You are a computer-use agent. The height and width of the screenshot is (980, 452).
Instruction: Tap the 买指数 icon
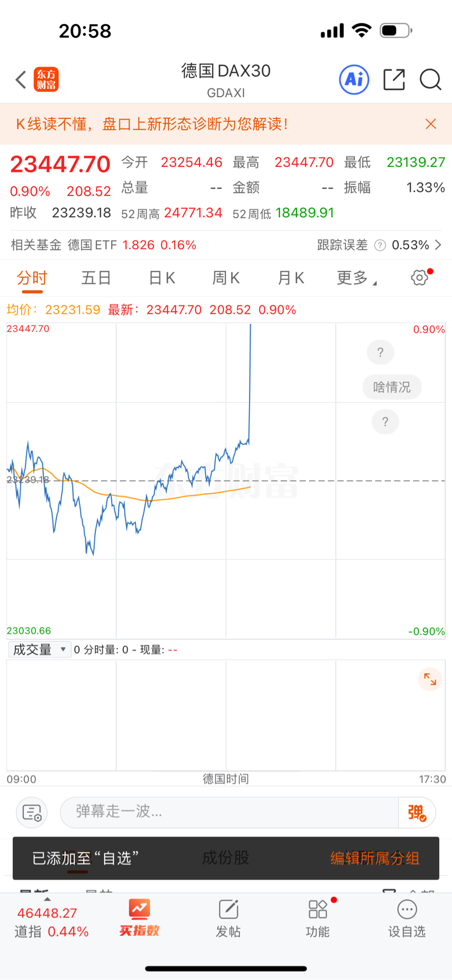[x=139, y=917]
